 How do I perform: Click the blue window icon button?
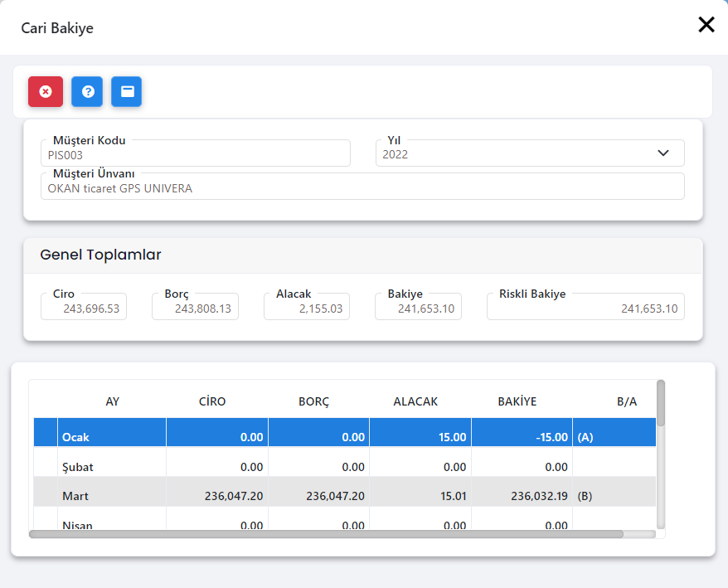[127, 91]
